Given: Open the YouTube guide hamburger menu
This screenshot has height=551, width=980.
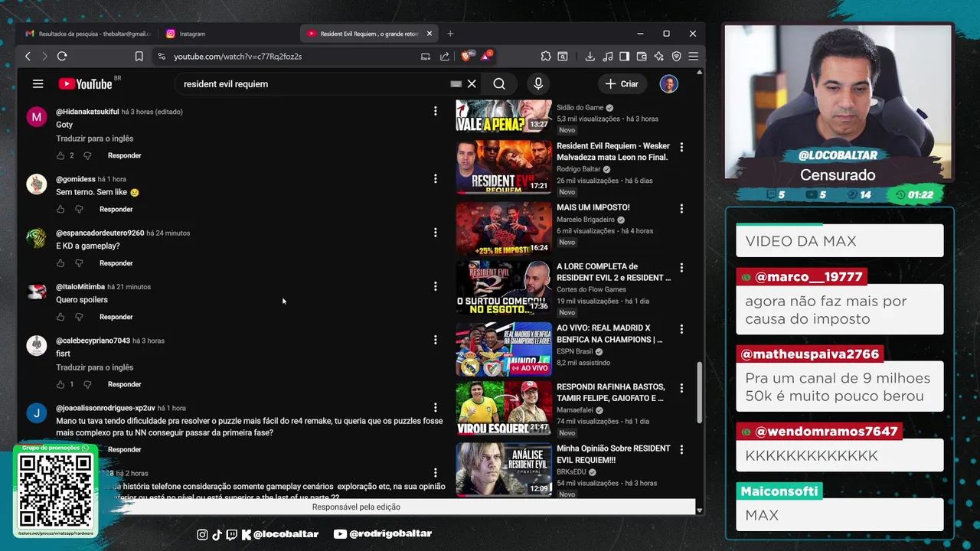Looking at the screenshot, I should [38, 83].
